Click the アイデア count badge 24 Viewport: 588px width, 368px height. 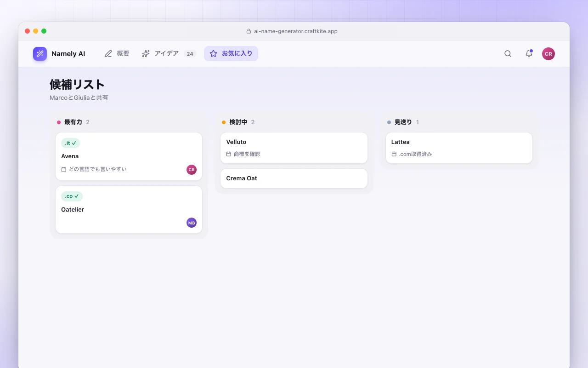(190, 54)
